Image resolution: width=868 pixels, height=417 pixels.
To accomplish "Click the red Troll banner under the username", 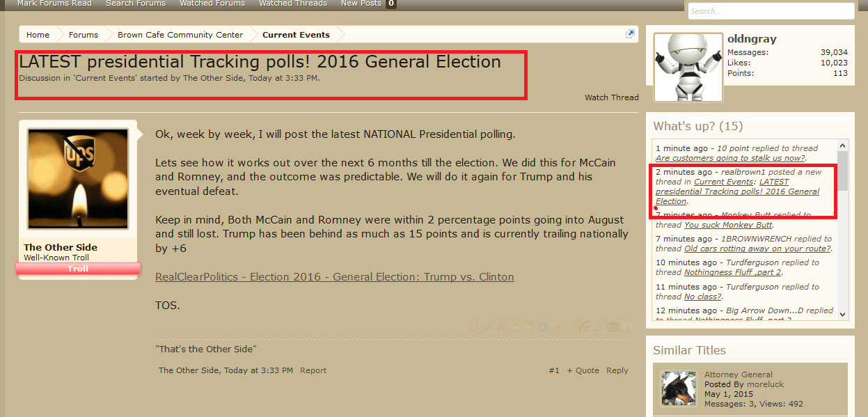I will click(78, 269).
